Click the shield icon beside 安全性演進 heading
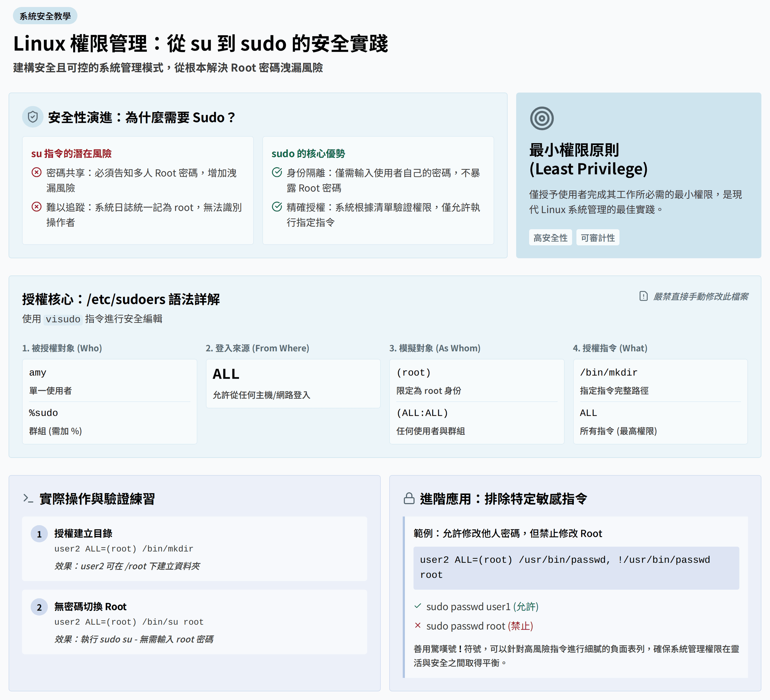This screenshot has width=770, height=700. (33, 117)
